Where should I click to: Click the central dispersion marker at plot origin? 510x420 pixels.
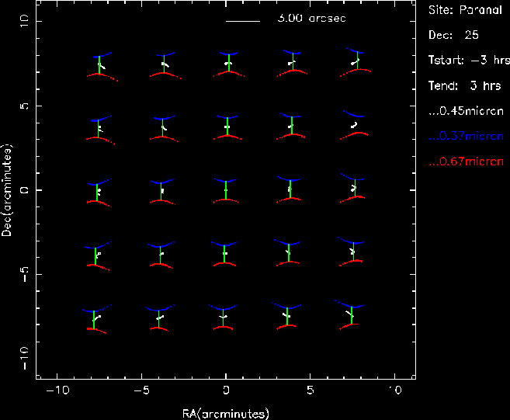click(226, 189)
